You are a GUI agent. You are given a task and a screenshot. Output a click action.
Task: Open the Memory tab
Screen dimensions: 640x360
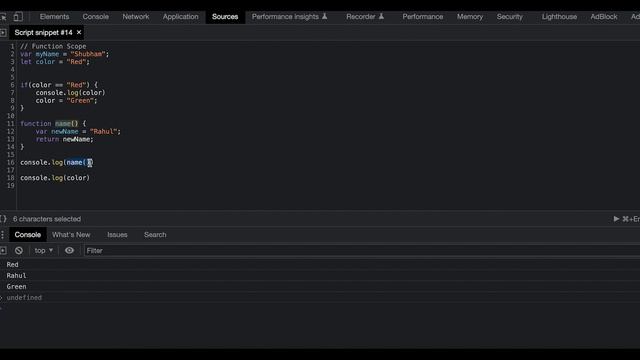coord(470,17)
